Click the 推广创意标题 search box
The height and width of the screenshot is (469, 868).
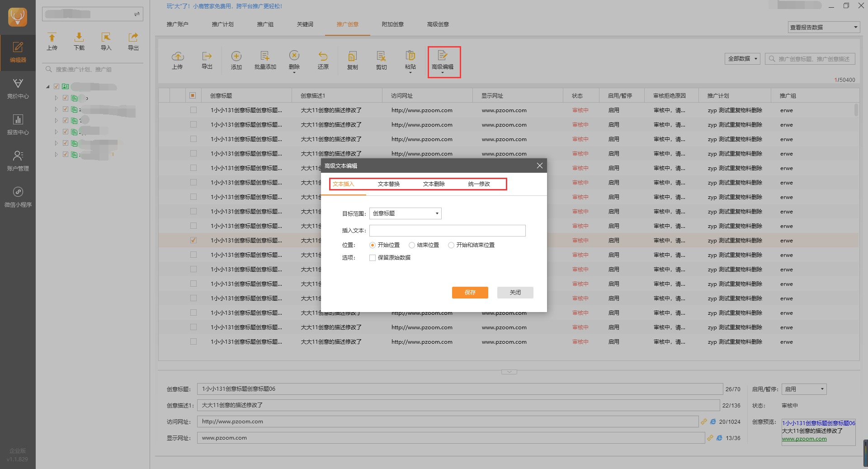810,59
